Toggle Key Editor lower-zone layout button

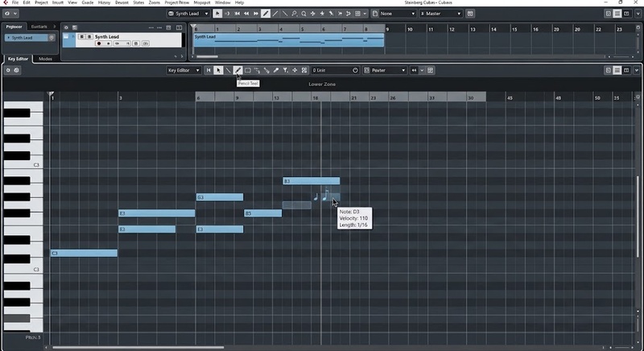point(617,70)
